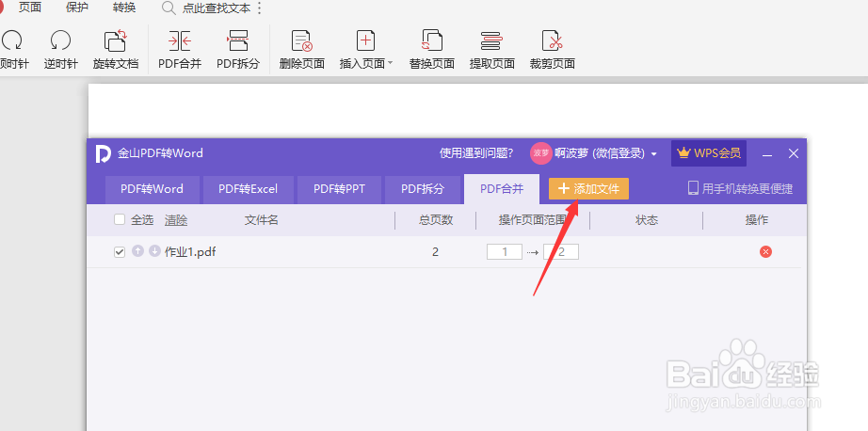Click the 总页数 column header
868x431 pixels.
click(436, 220)
